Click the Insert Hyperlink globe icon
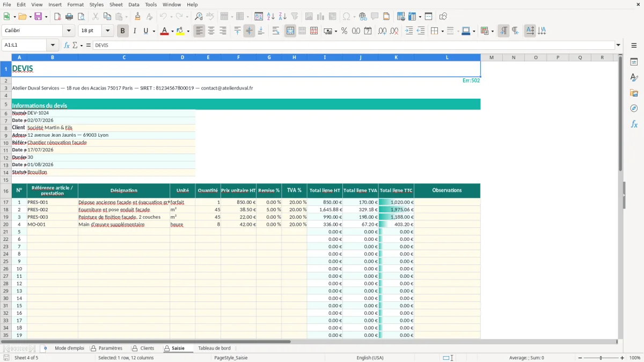Screen dimensions: 644x362 [363, 17]
